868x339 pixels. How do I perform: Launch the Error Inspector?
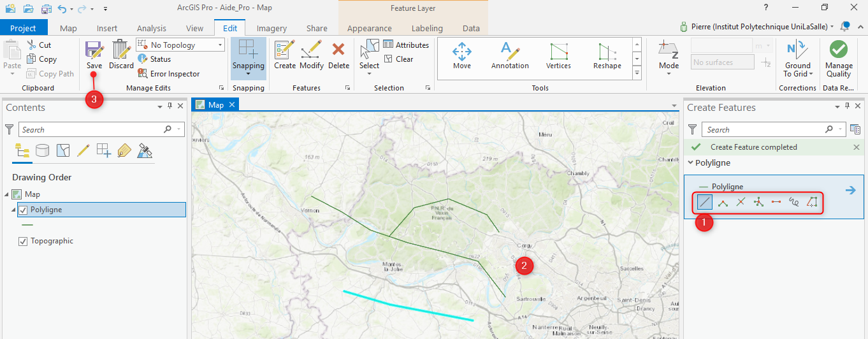(169, 74)
